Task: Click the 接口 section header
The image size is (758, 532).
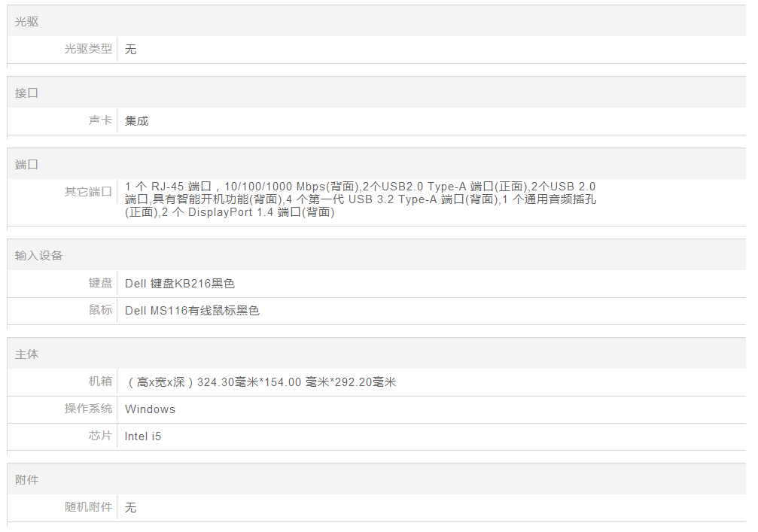Action: 27,93
